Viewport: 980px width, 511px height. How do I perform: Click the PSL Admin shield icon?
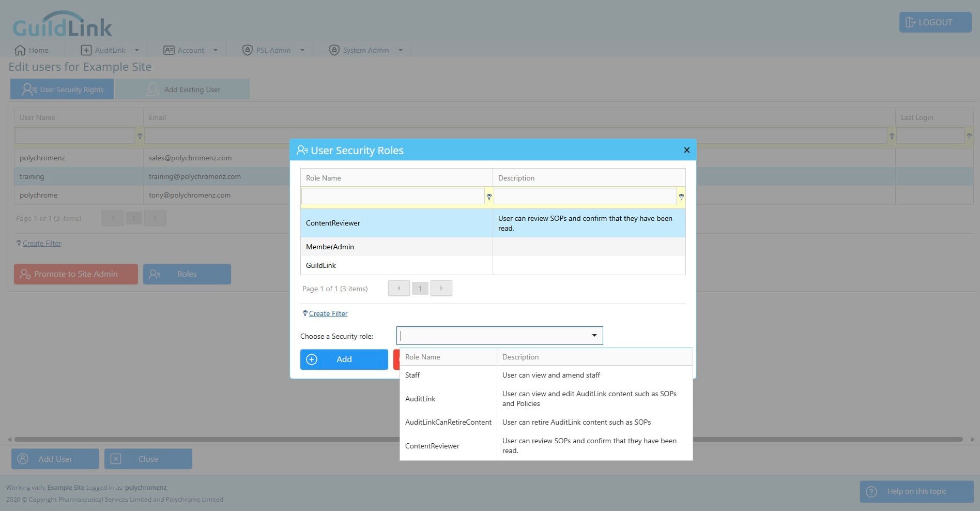248,50
